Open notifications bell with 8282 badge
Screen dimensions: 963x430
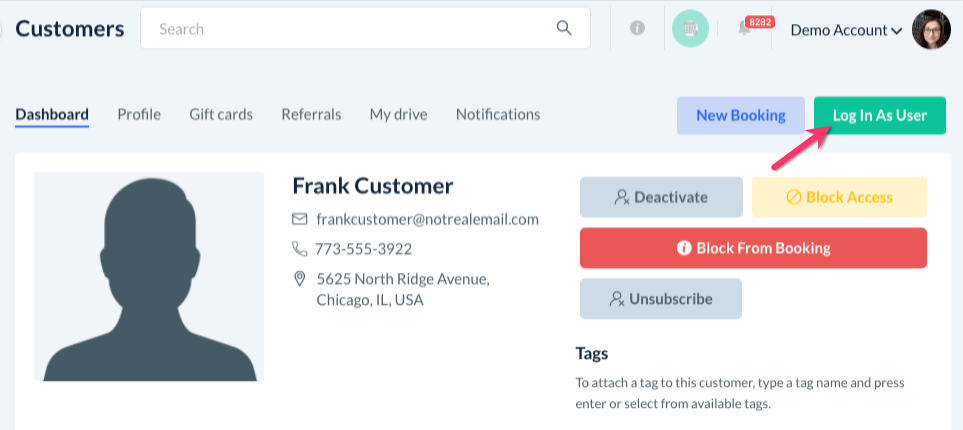coord(746,28)
